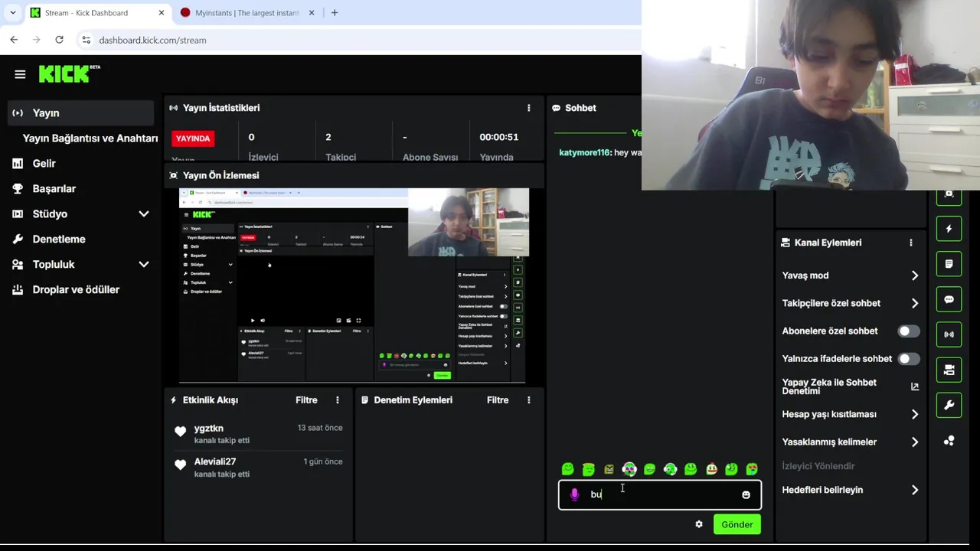Click the chat message input field
The image size is (980, 551).
[660, 494]
